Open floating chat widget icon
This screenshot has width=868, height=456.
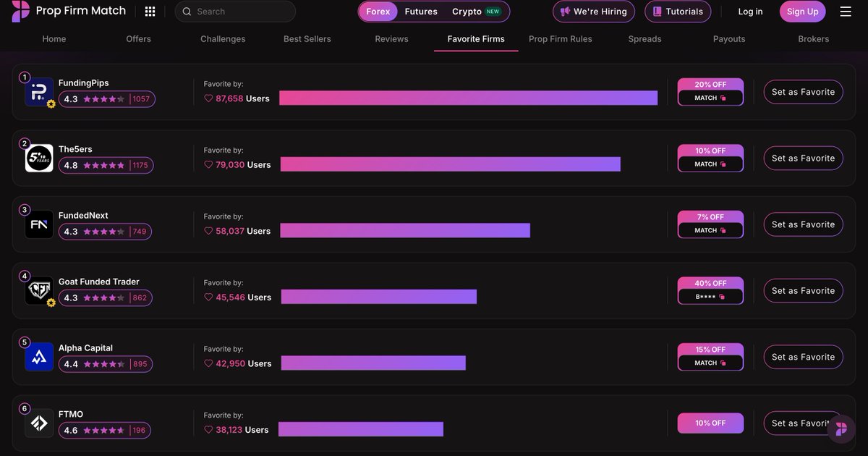841,428
